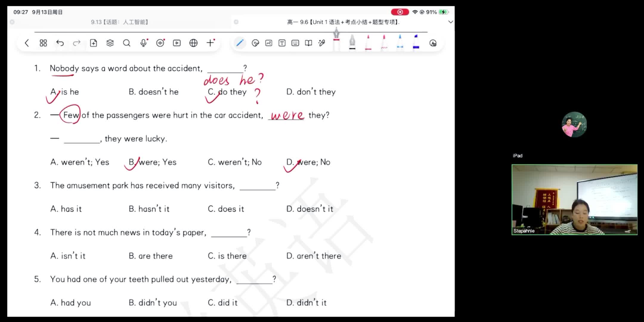644x322 pixels.
Task: Open the keyboard input tool
Action: coord(295,43)
